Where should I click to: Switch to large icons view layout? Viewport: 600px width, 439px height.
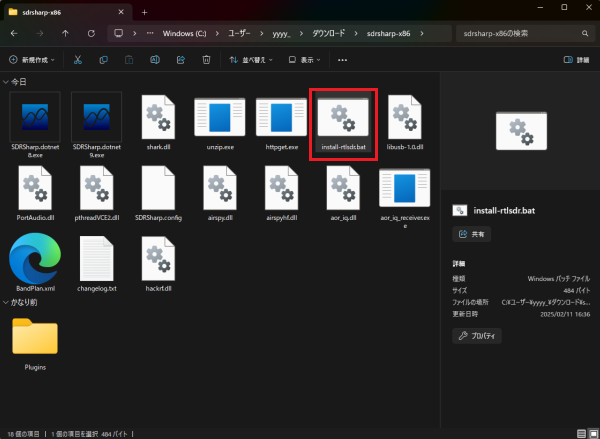pos(593,434)
